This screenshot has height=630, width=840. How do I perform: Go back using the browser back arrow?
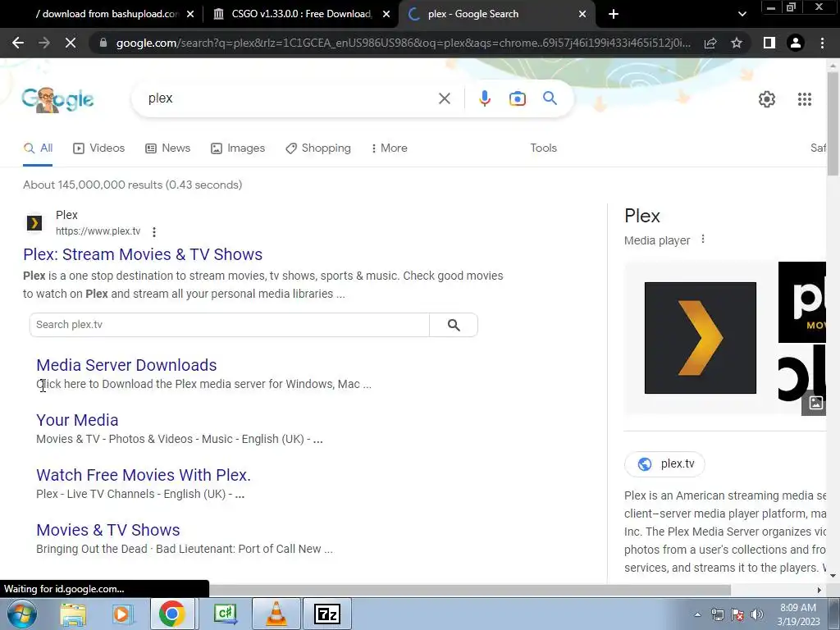(18, 43)
